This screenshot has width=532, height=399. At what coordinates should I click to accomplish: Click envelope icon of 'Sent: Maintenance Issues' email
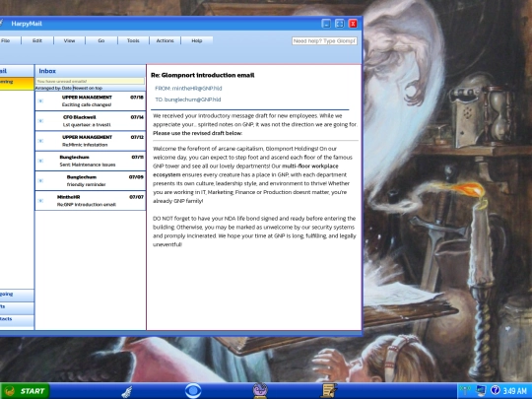40,161
